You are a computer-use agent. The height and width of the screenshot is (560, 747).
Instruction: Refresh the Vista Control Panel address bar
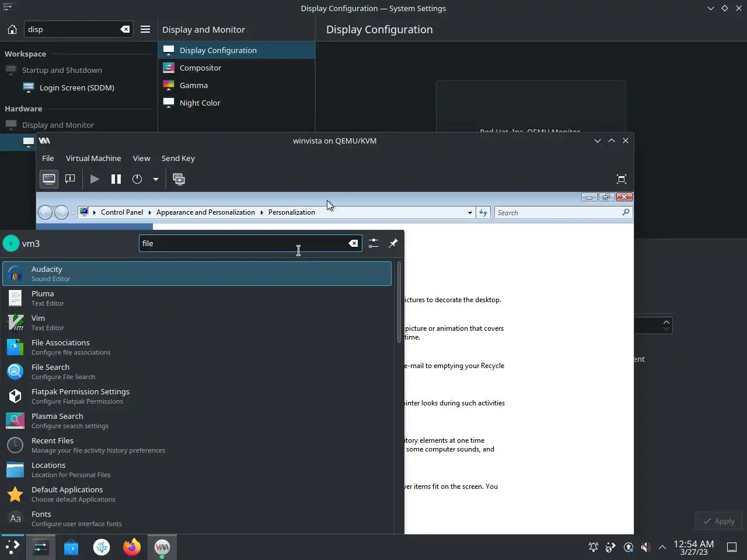tap(483, 213)
